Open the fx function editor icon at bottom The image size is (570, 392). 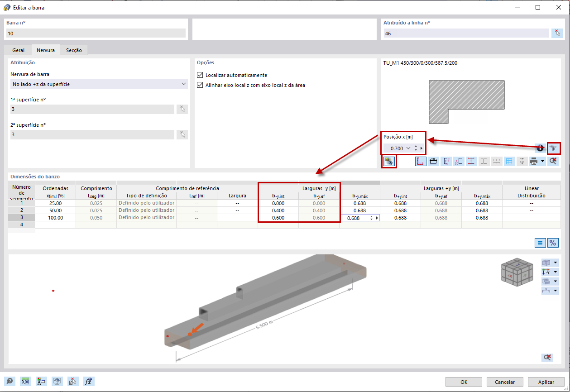click(89, 381)
